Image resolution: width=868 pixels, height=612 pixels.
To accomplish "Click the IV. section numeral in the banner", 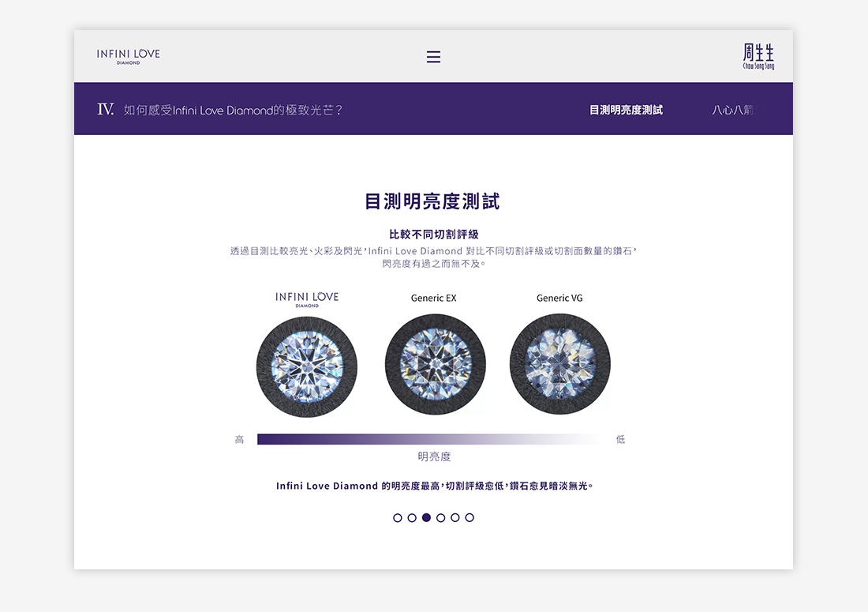I will click(105, 109).
